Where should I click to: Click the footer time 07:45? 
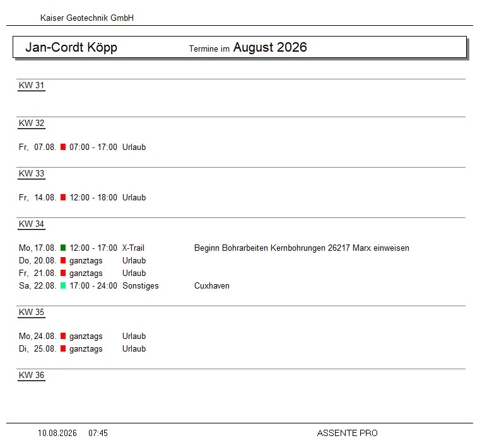click(x=98, y=434)
